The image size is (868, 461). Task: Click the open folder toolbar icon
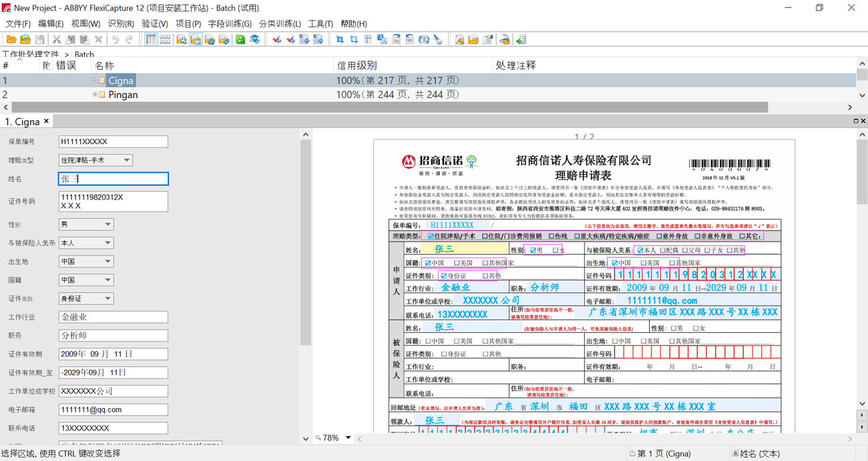coord(11,40)
